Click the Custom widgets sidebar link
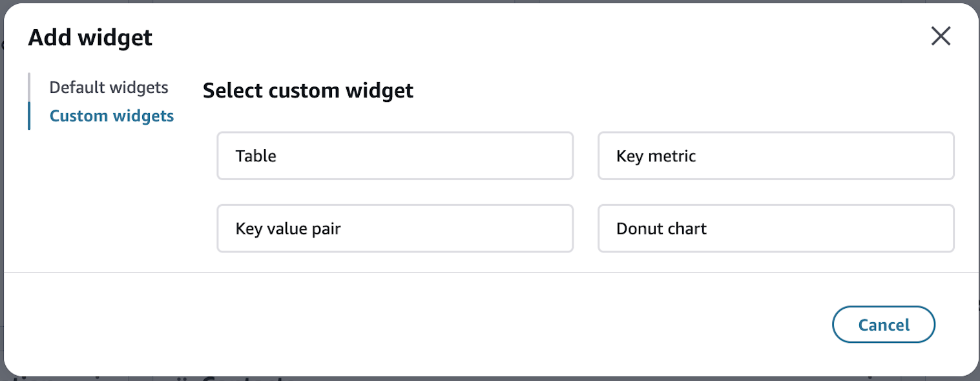This screenshot has height=381, width=980. [111, 116]
